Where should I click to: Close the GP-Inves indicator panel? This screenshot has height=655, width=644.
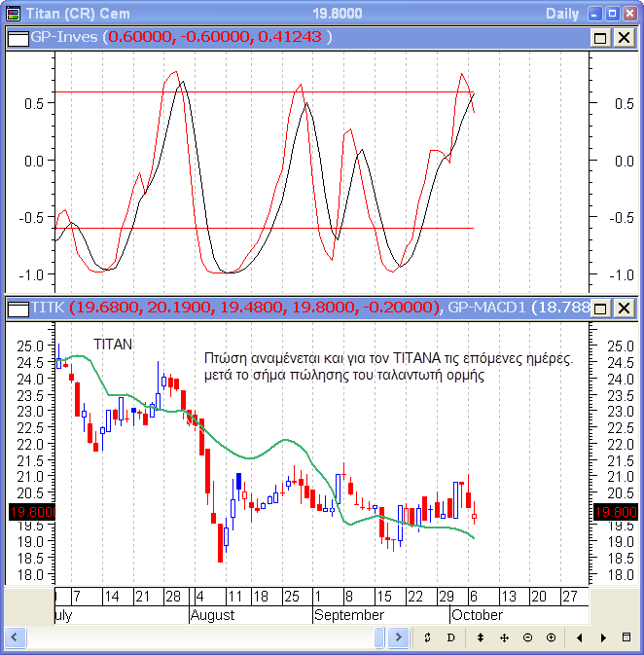click(624, 37)
